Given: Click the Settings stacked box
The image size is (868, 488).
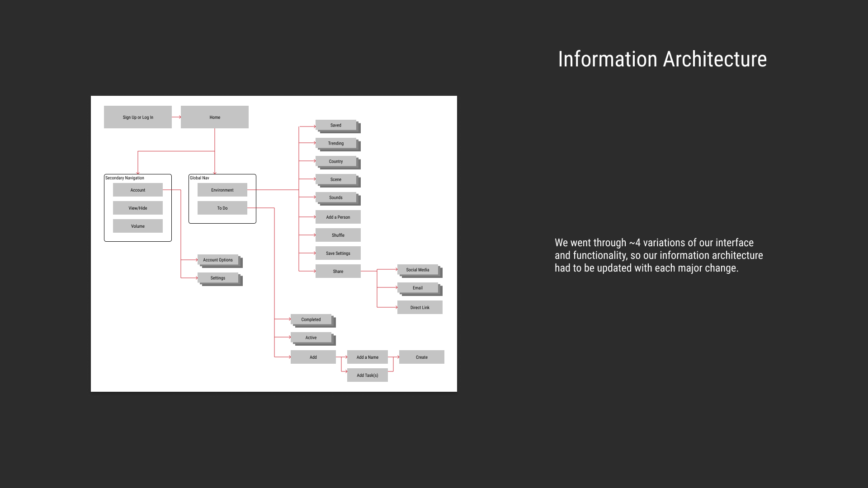Looking at the screenshot, I should point(218,278).
